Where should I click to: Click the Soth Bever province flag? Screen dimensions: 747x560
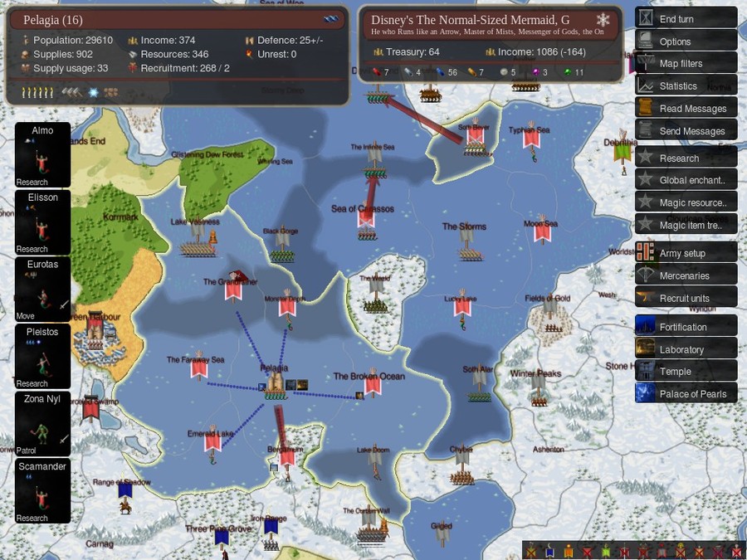click(x=475, y=135)
